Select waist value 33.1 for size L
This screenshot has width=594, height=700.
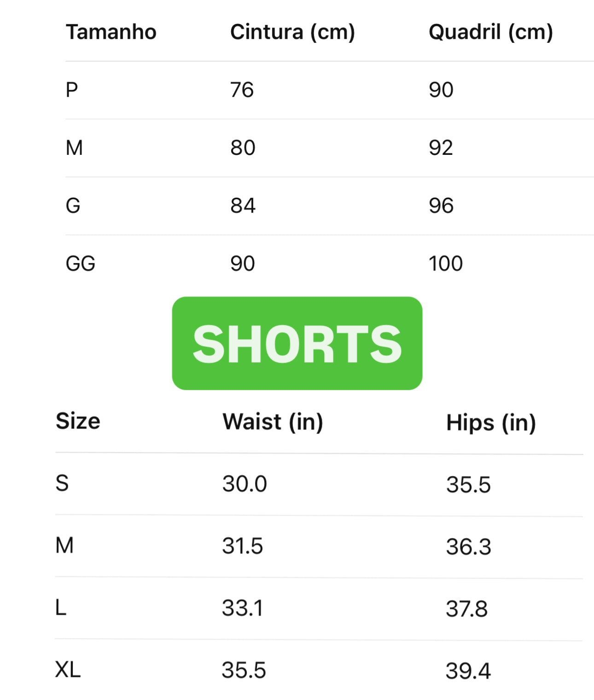(x=243, y=608)
